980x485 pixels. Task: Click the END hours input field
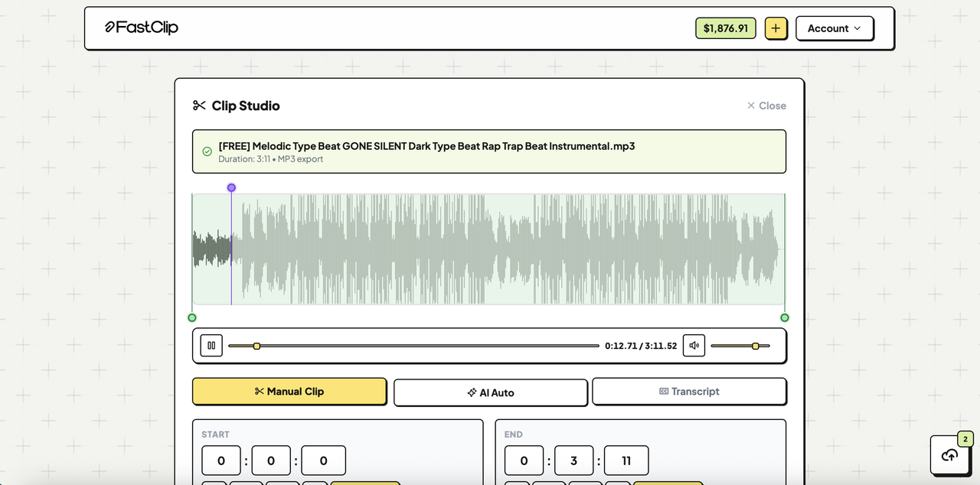(524, 461)
